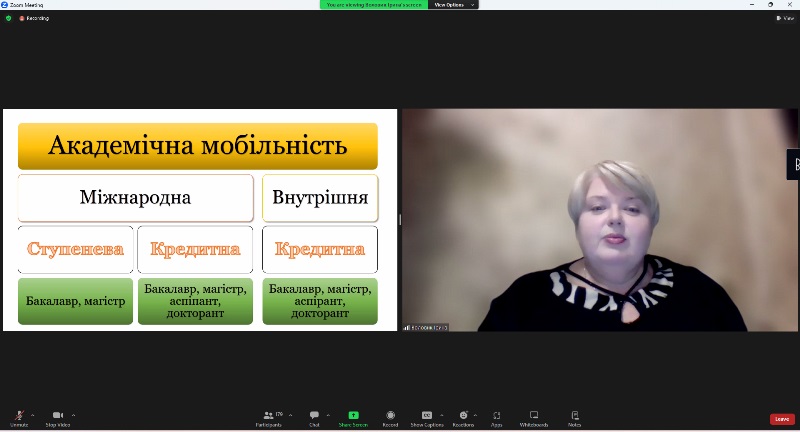800x432 pixels.
Task: Stop Video camera button
Action: coord(58,418)
